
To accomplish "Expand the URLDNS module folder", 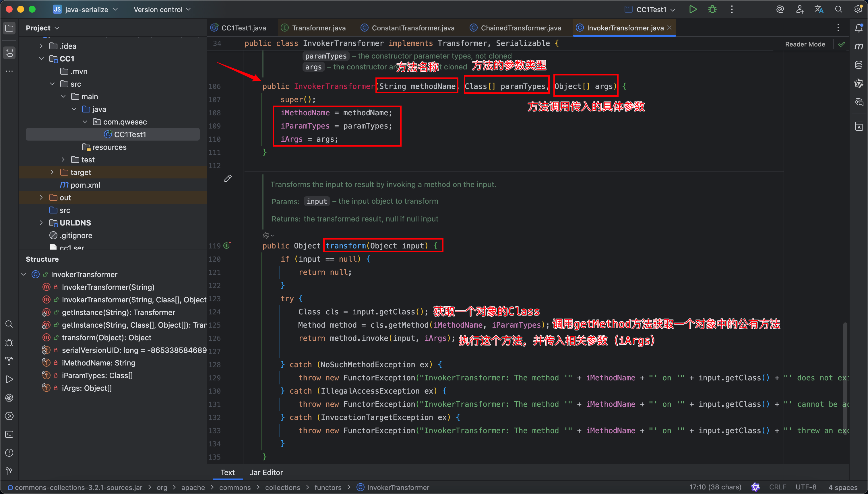I will coord(41,223).
